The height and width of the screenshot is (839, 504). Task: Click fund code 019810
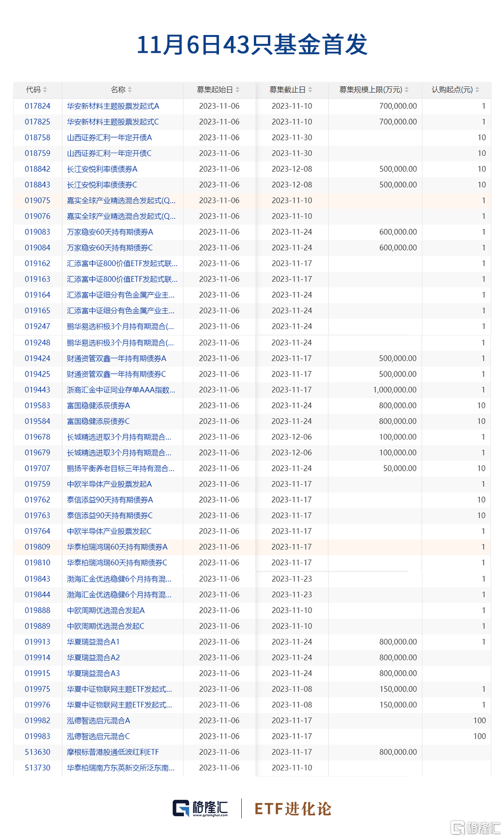coord(37,563)
